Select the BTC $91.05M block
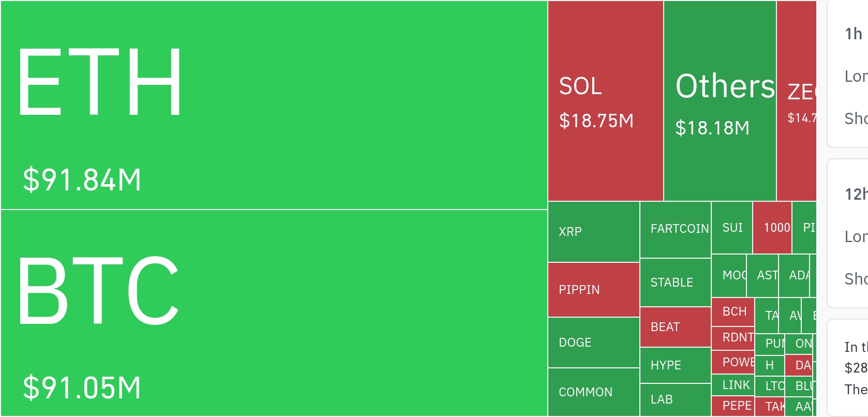 [x=274, y=312]
